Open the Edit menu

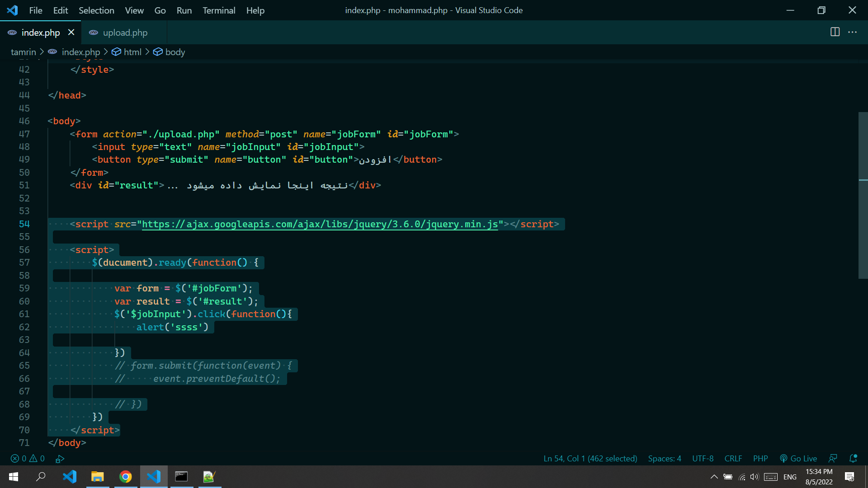pos(61,10)
